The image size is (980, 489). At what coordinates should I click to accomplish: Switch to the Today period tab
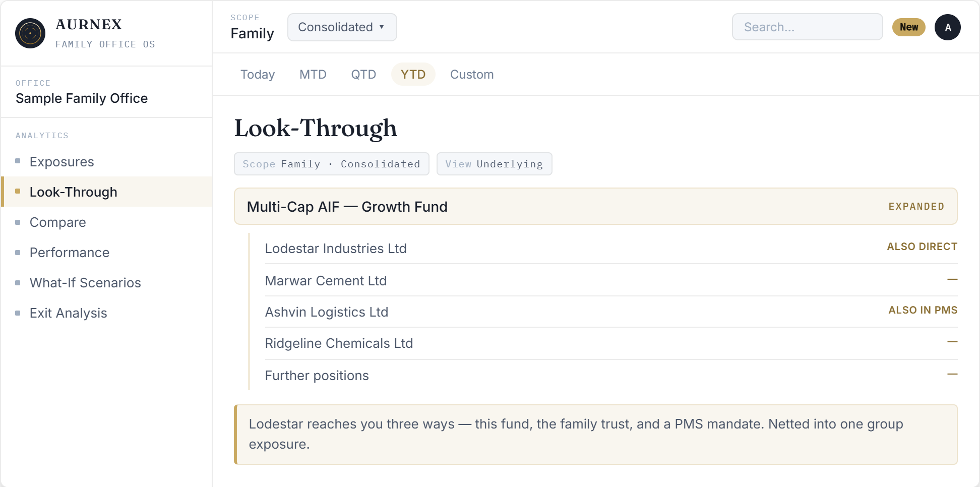258,74
